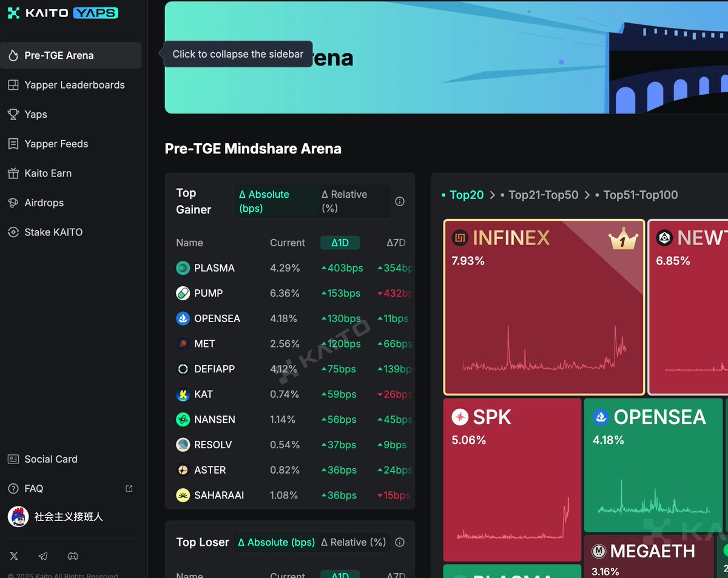
Task: Click DEFIAPP row name
Action: coord(214,369)
